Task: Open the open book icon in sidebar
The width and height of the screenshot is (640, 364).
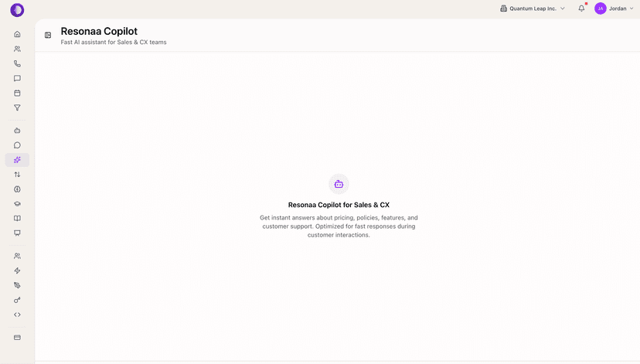Action: 17,219
